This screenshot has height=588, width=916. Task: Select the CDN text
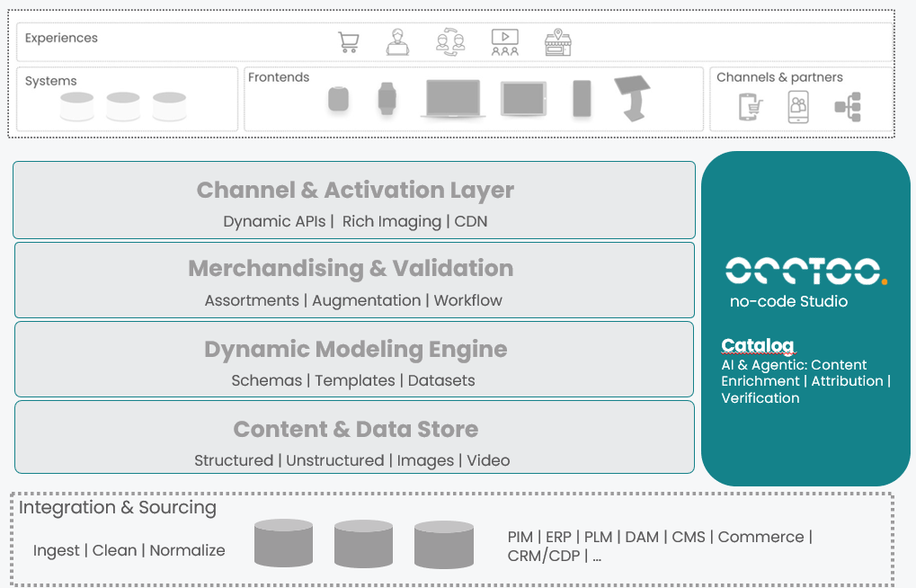point(471,221)
